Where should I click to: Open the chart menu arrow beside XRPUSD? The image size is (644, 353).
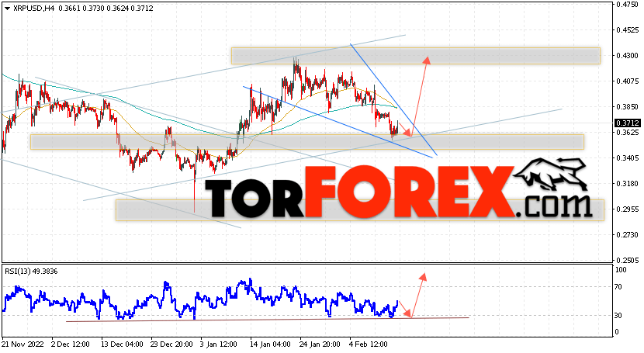[x=7, y=9]
